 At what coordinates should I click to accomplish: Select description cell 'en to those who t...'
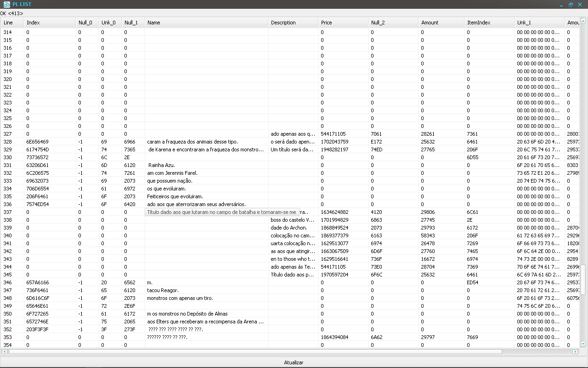(294, 259)
